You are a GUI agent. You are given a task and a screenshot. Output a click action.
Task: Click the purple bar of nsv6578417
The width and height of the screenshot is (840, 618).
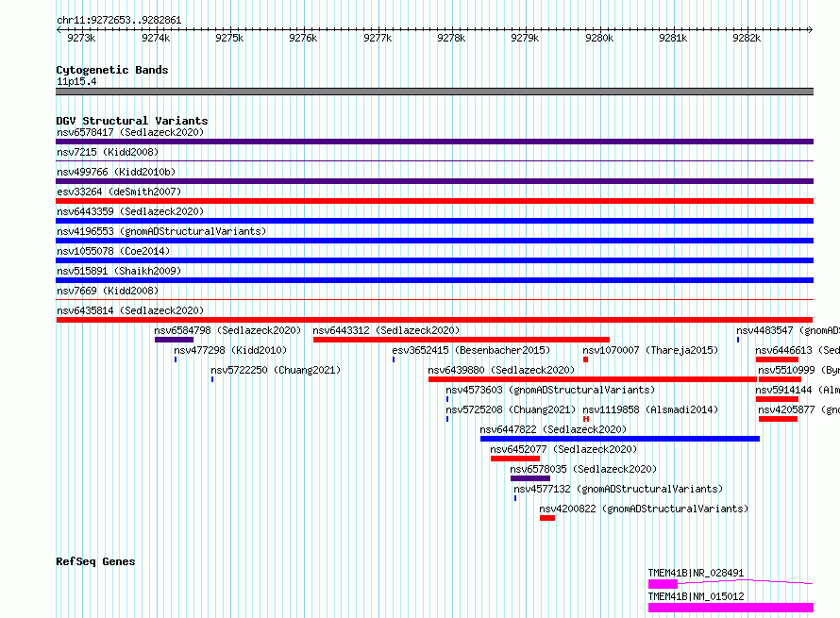click(434, 142)
